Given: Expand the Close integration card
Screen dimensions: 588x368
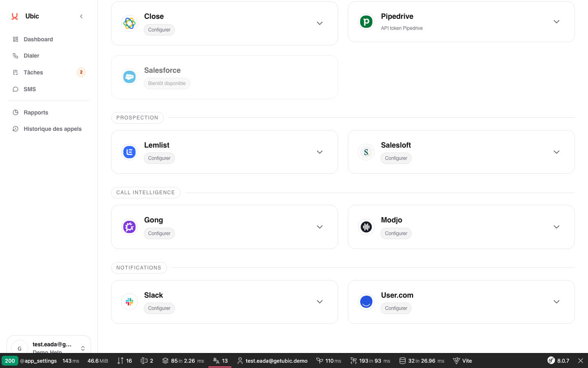Looking at the screenshot, I should [320, 23].
